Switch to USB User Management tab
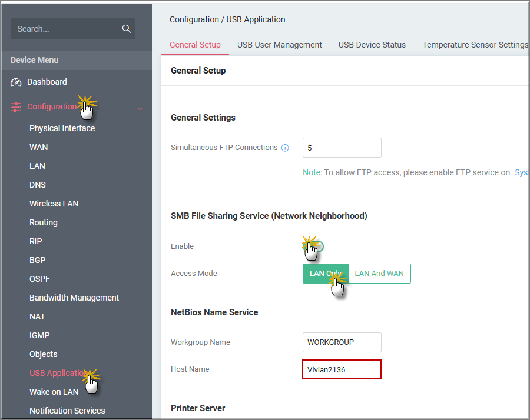The height and width of the screenshot is (420, 530). 279,45
